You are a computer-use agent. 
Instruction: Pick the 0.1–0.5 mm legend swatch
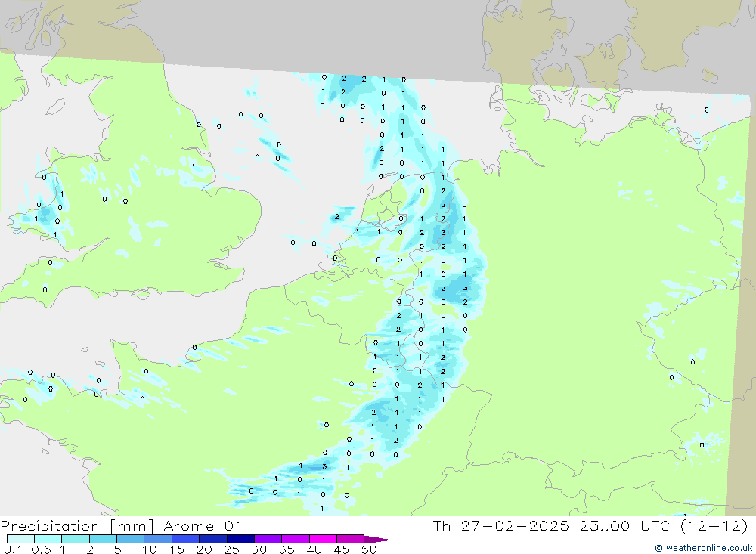click(x=20, y=539)
